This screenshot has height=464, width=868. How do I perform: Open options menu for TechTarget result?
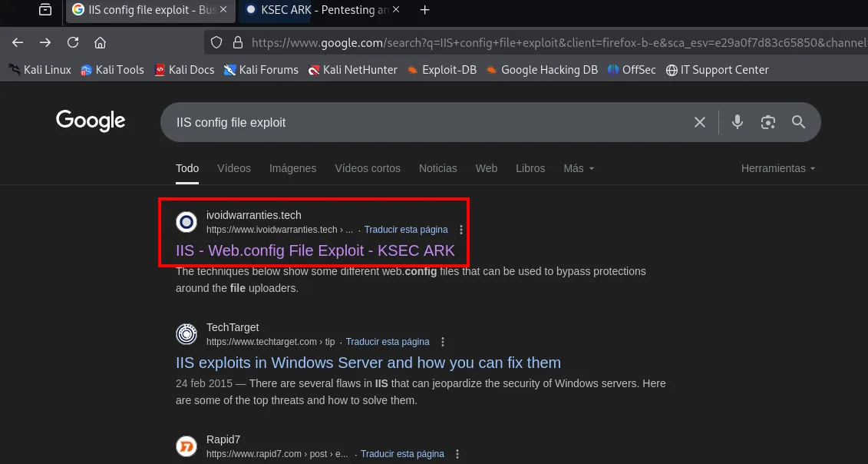(442, 342)
